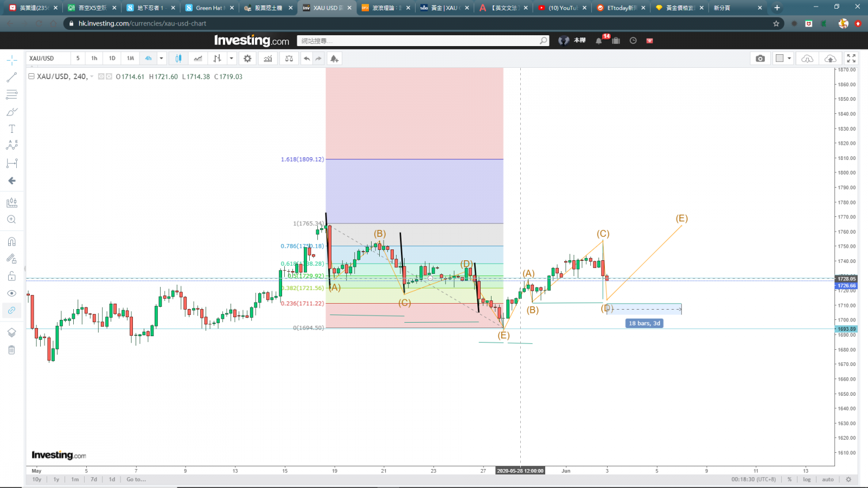868x488 pixels.
Task: Select the 4h interval
Action: 148,59
